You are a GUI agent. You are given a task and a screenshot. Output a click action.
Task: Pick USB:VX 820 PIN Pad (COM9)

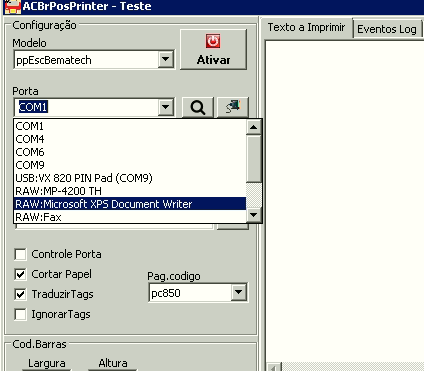pos(130,178)
